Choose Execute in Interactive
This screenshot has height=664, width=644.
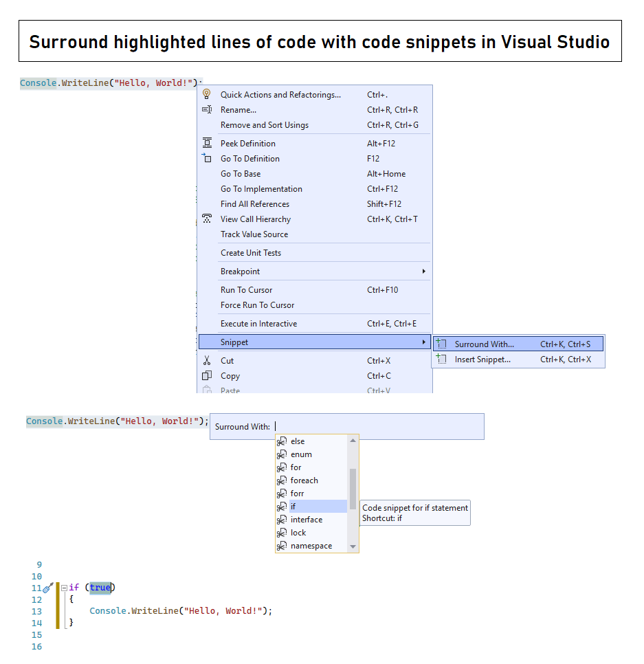(315, 324)
